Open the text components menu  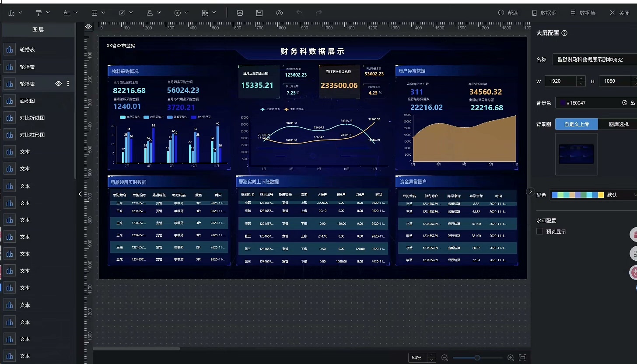coord(70,13)
